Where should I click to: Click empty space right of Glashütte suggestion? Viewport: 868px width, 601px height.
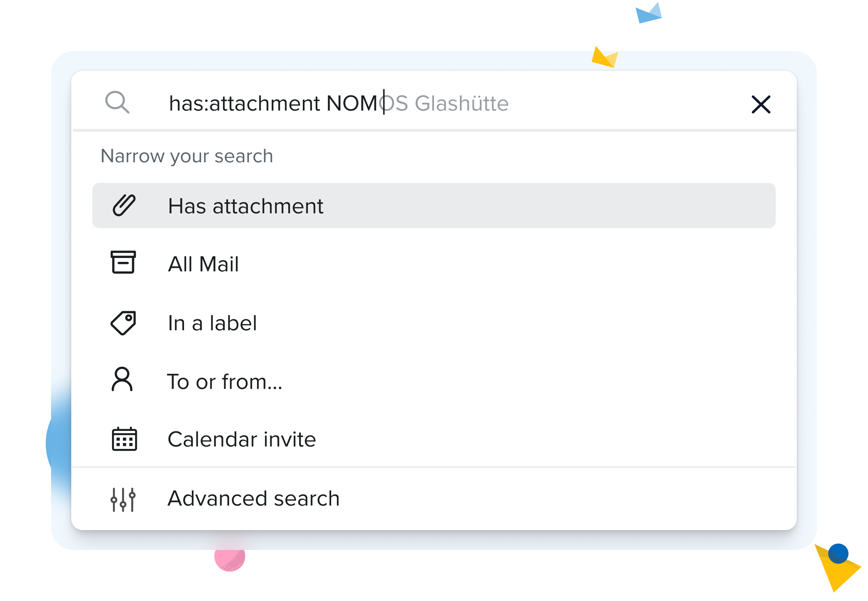622,103
